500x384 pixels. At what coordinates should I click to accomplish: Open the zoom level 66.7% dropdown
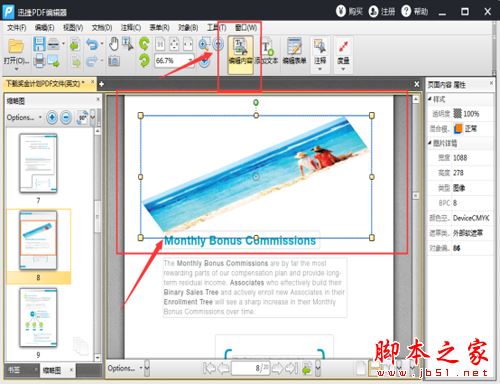coord(190,61)
